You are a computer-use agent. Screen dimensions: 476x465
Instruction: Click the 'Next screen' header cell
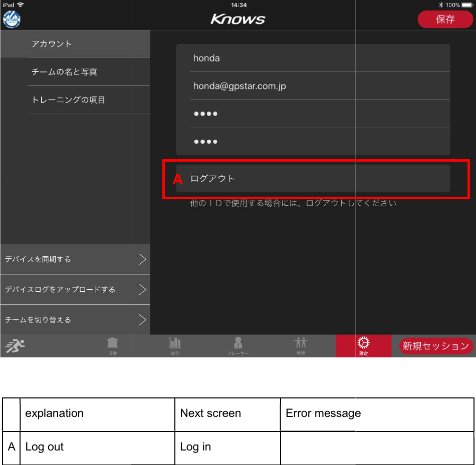227,414
